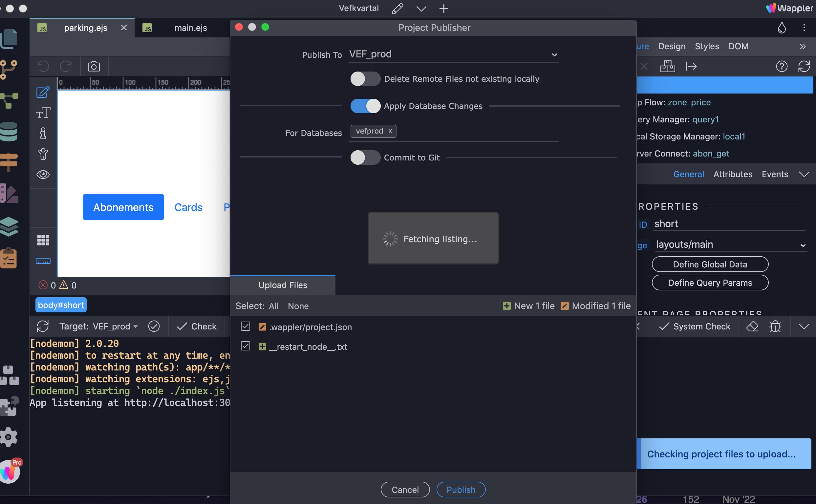
Task: Toggle Apply Database Changes switch
Action: coord(365,106)
